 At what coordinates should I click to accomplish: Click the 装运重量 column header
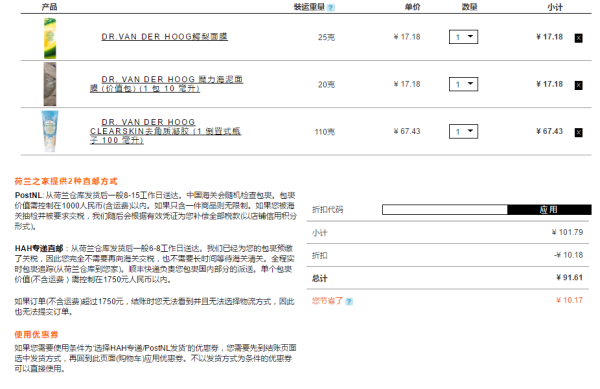click(x=309, y=7)
